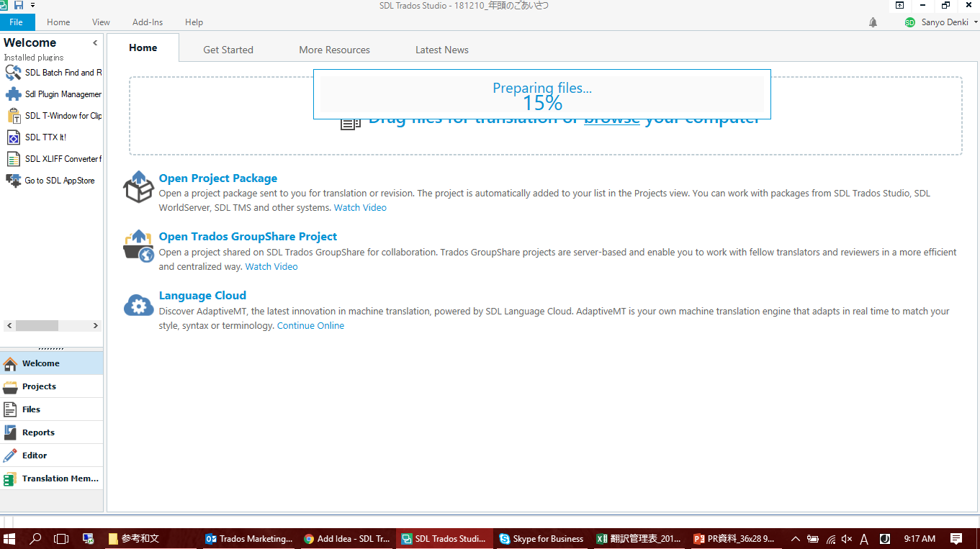This screenshot has height=549, width=980.
Task: Select the Home tab on Welcome page
Action: [143, 47]
